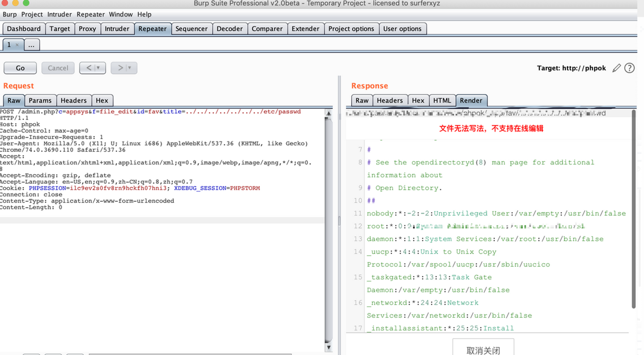Viewport: 644px width, 355px height.
Task: Switch to the Comparer tab
Action: pos(267,29)
